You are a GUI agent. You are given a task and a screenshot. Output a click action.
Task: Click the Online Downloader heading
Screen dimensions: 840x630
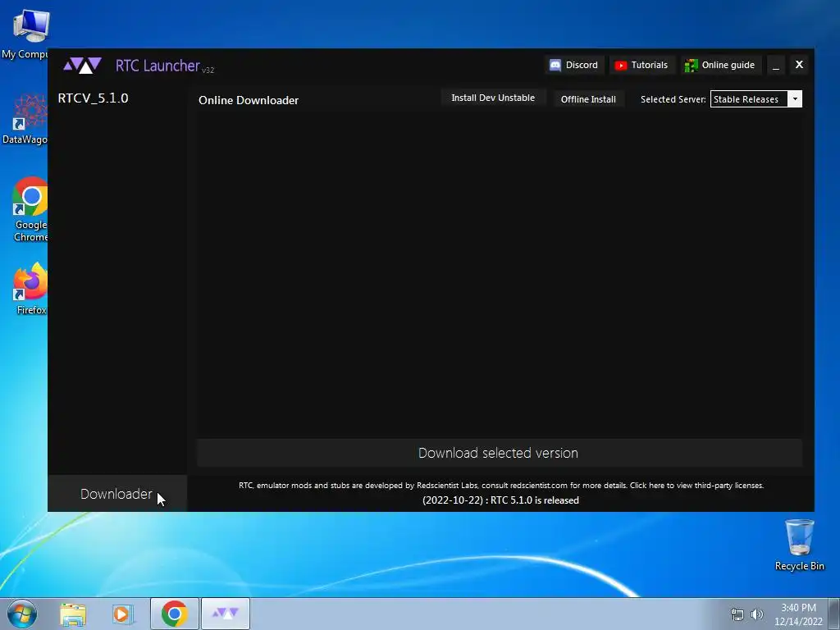(249, 100)
